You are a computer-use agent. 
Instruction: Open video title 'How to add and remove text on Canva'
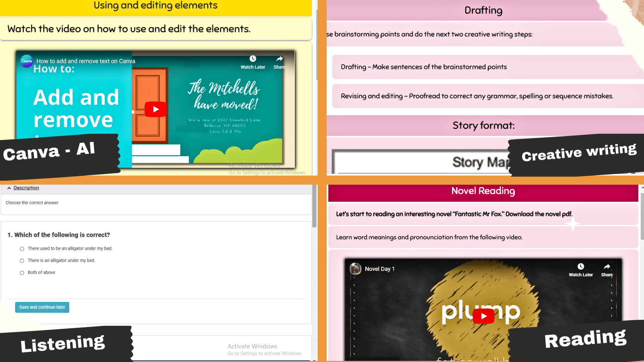[x=86, y=61]
